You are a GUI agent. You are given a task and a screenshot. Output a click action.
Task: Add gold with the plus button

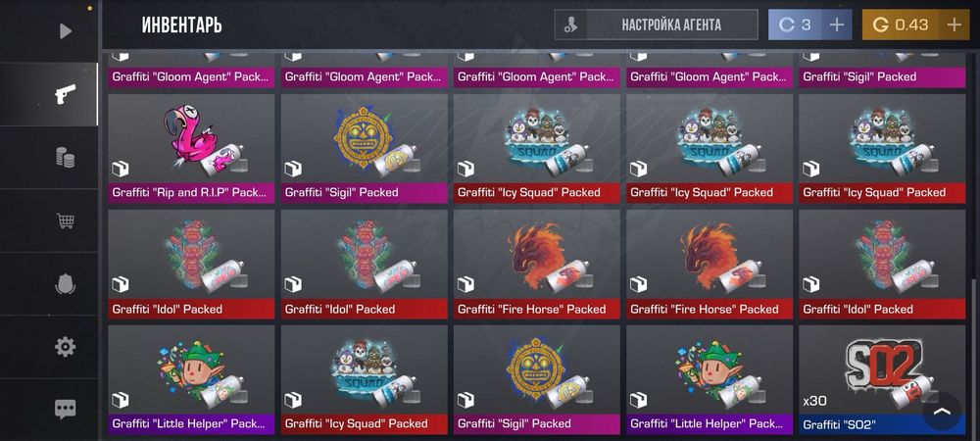(x=955, y=24)
